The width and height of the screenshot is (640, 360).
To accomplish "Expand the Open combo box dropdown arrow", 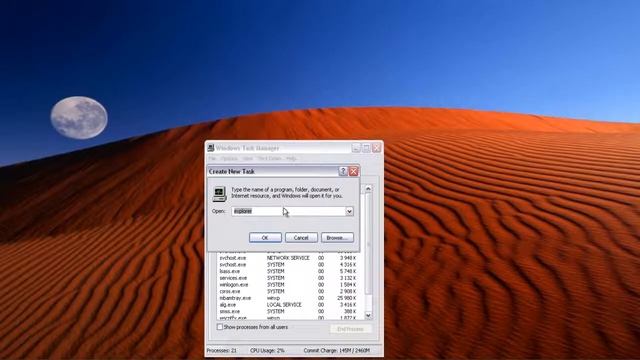I will coord(349,211).
